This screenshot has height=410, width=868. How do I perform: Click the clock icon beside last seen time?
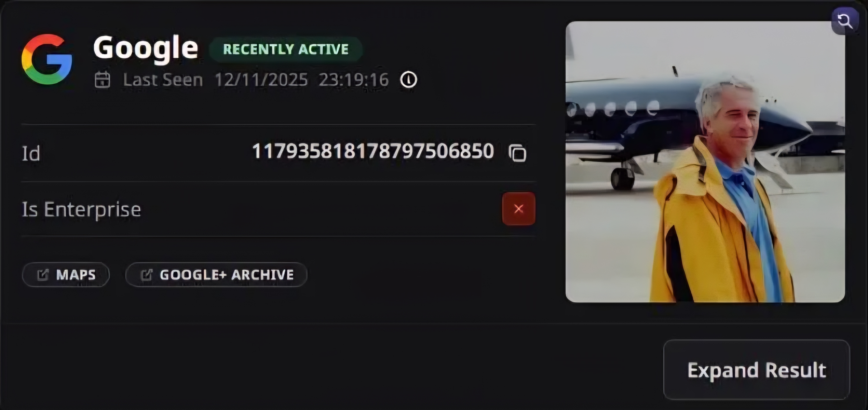[x=409, y=80]
